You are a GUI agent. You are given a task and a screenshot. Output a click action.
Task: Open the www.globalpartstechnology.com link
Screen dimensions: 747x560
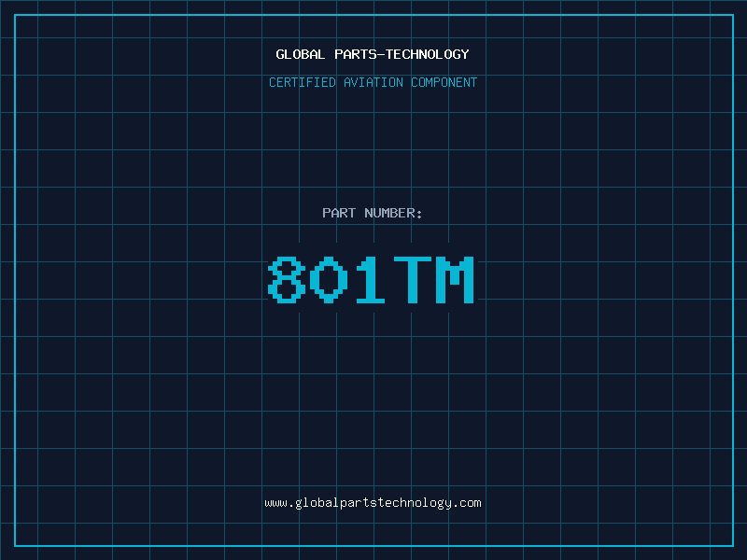coord(373,503)
